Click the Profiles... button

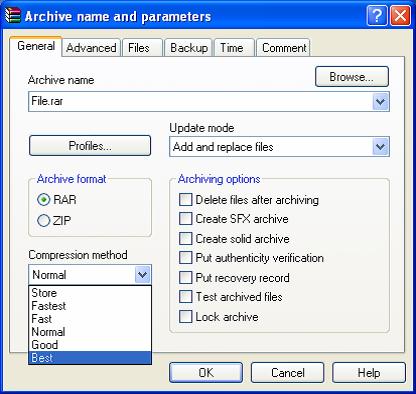(90, 146)
